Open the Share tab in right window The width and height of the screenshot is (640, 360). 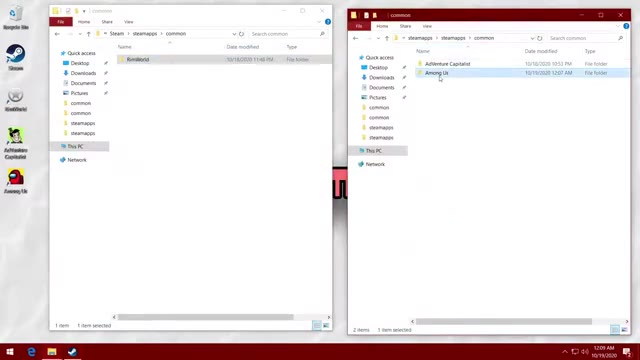[405, 26]
